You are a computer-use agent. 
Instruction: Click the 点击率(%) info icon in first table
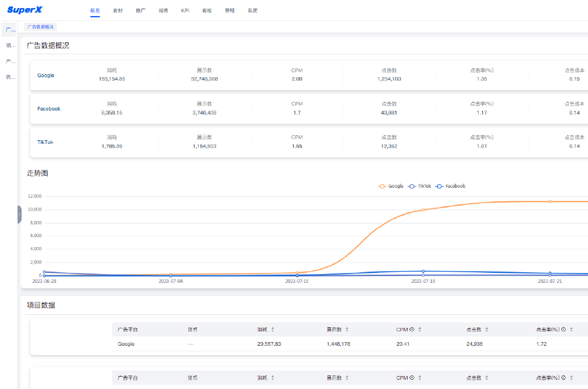(x=563, y=330)
